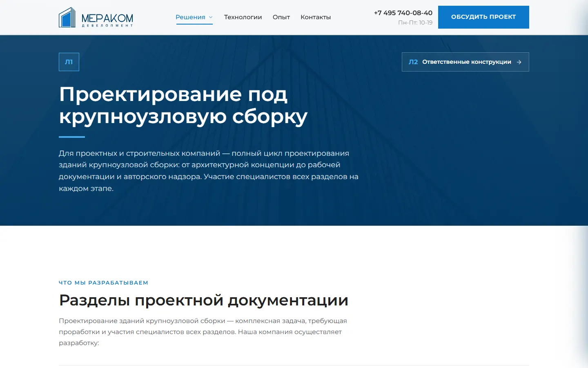Open the Решения menu item
Viewport: 588px width, 368px height.
tap(190, 17)
